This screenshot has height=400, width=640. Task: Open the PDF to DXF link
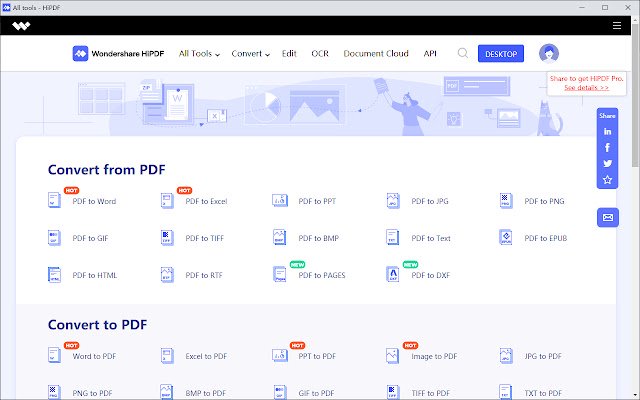coord(431,276)
